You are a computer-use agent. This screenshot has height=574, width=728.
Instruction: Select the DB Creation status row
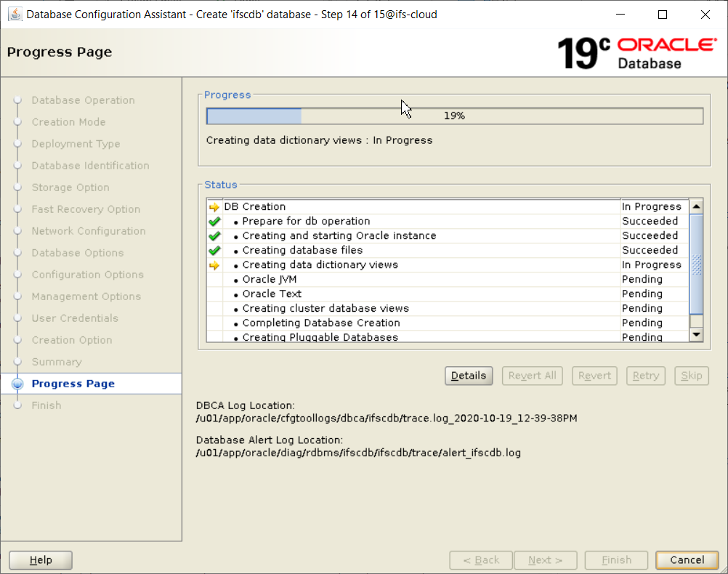pos(448,207)
